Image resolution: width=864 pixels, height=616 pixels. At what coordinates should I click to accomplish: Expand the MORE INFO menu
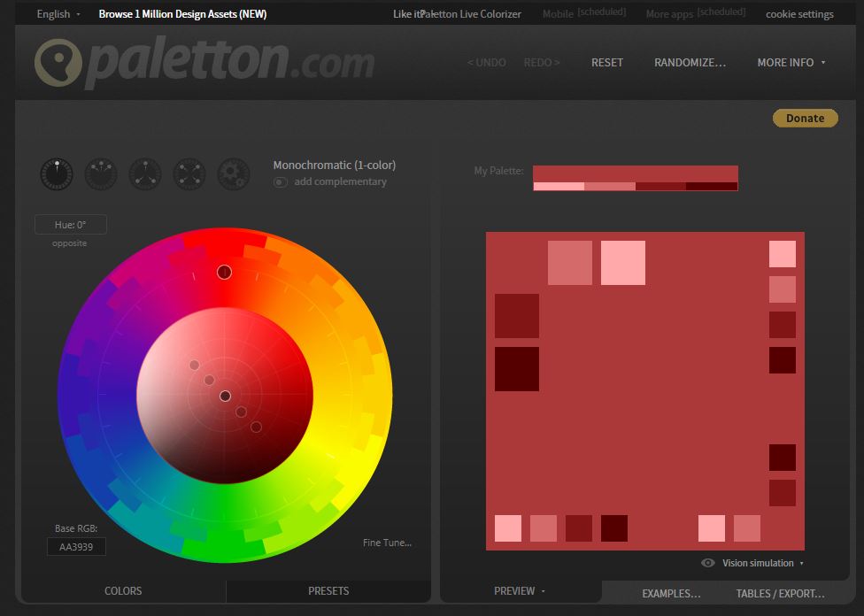791,63
